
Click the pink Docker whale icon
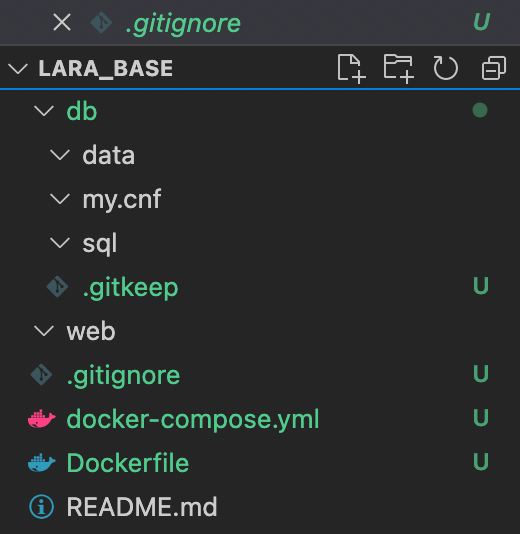coord(42,419)
